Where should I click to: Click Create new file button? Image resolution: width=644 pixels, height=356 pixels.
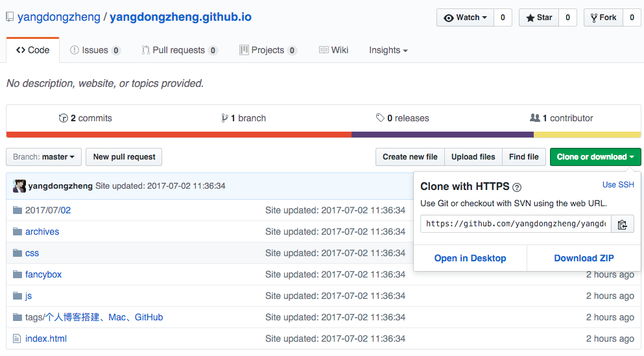pyautogui.click(x=410, y=157)
